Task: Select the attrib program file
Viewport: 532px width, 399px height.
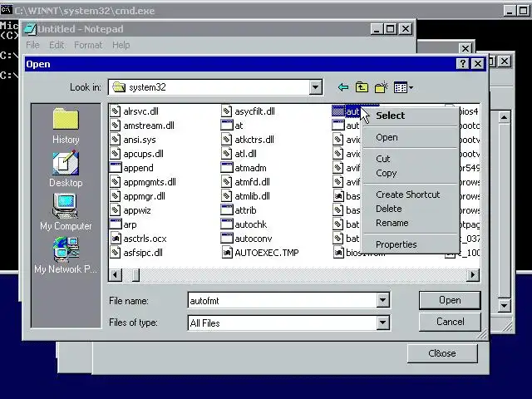Action: pos(239,210)
